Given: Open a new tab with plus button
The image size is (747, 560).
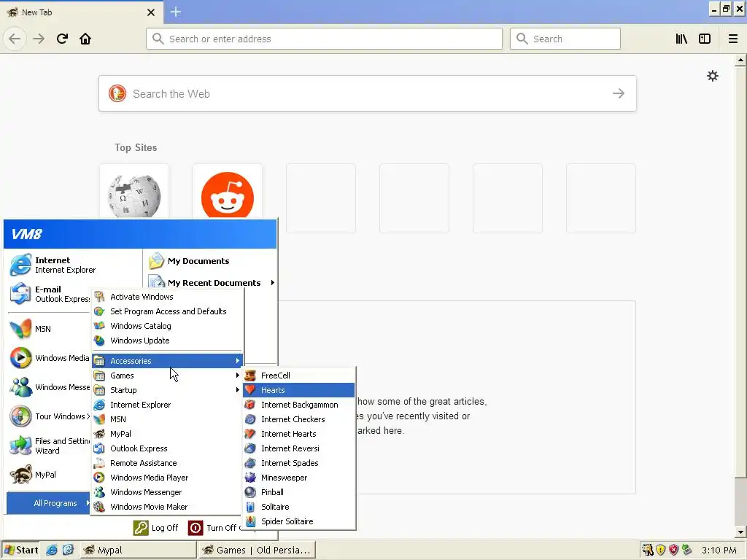Looking at the screenshot, I should click(x=175, y=12).
